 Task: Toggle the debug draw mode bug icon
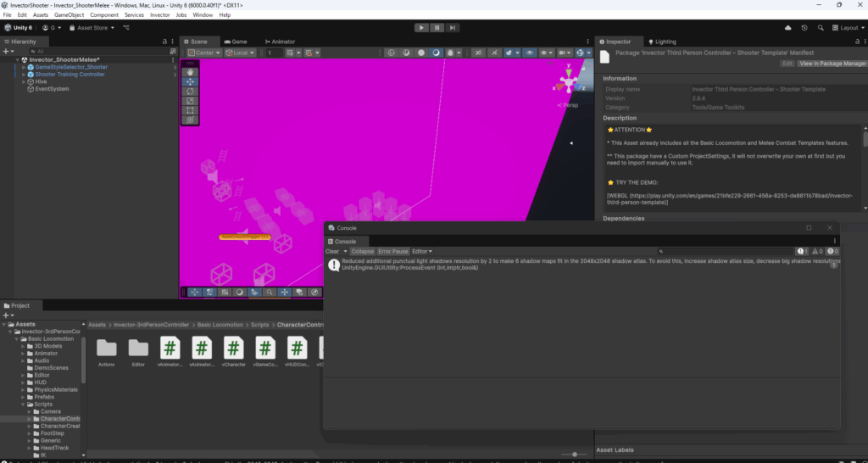tap(451, 53)
